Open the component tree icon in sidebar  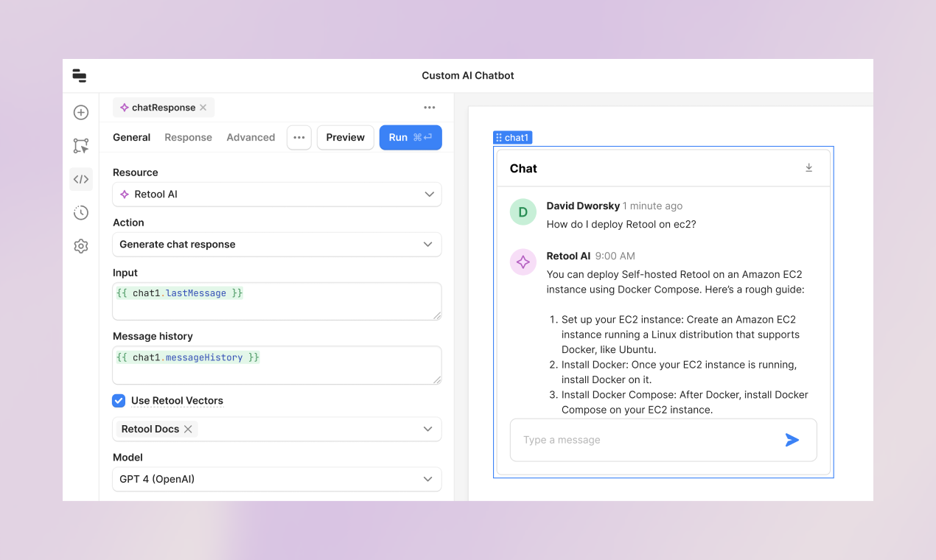tap(81, 146)
